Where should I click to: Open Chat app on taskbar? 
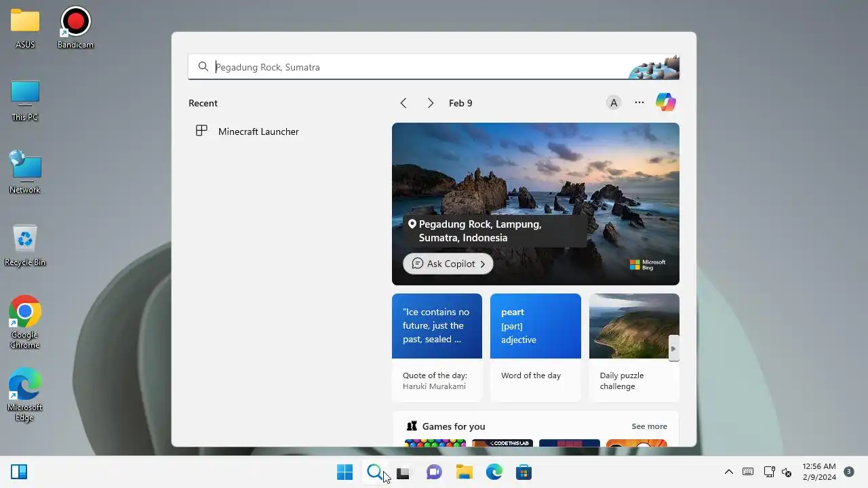(434, 472)
